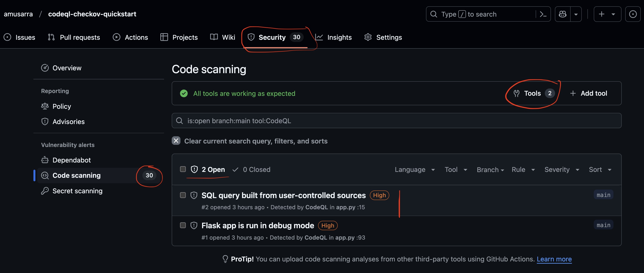
Task: Switch to the Actions tab
Action: (x=130, y=37)
